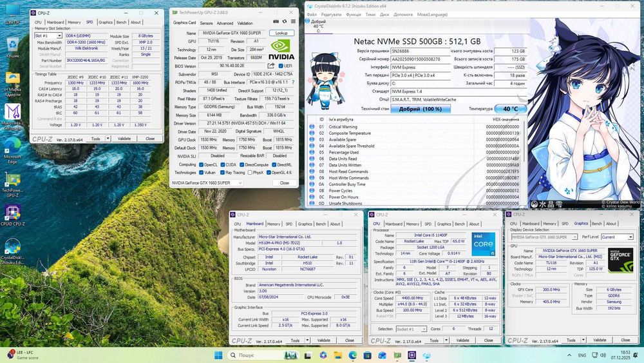
Task: Open Функція menu in CrystalDiskInfo
Action: tap(354, 14)
